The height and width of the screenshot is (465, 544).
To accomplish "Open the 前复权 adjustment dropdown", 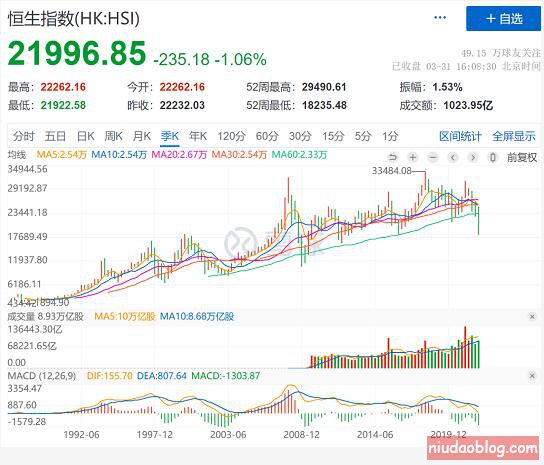I will (x=522, y=158).
